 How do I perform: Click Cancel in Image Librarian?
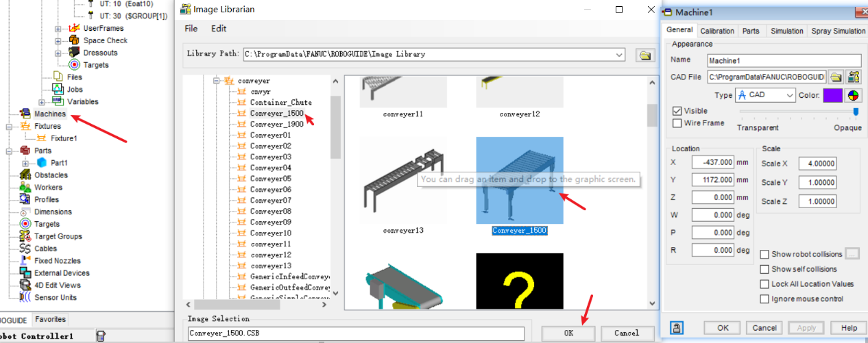click(x=627, y=333)
